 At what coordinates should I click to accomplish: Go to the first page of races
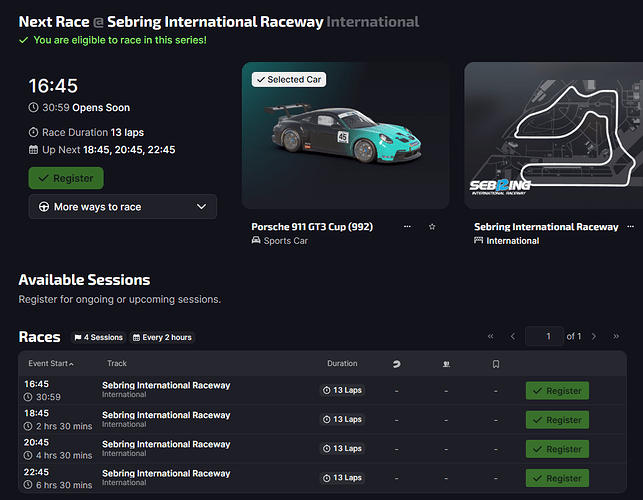click(x=490, y=337)
